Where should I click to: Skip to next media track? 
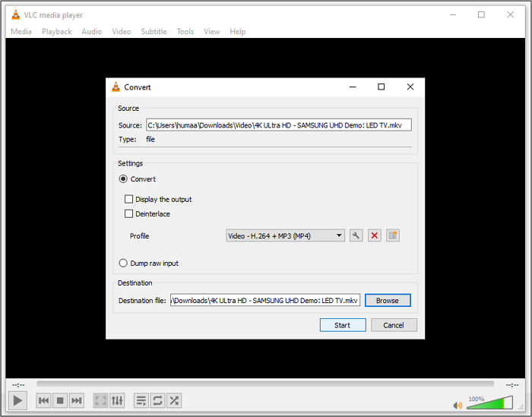[77, 400]
